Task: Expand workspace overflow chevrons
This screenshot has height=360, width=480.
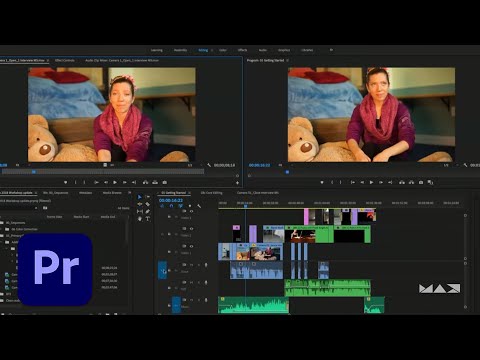Action: pyautogui.click(x=331, y=50)
